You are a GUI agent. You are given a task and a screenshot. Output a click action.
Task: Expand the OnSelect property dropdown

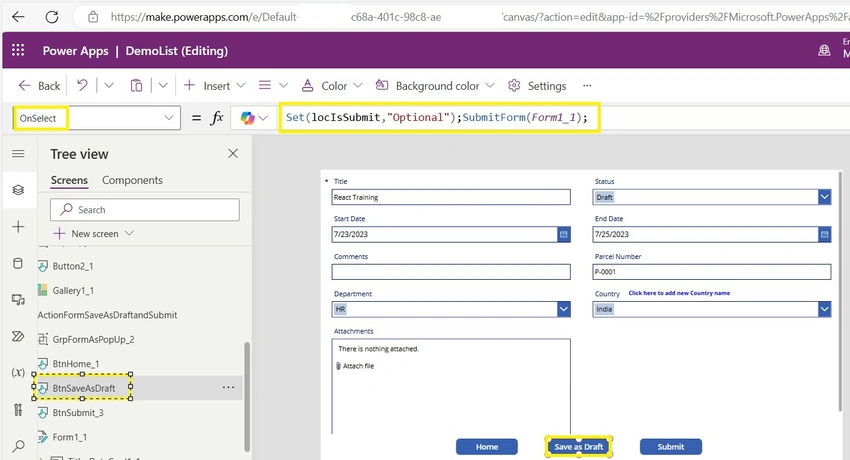click(x=169, y=118)
